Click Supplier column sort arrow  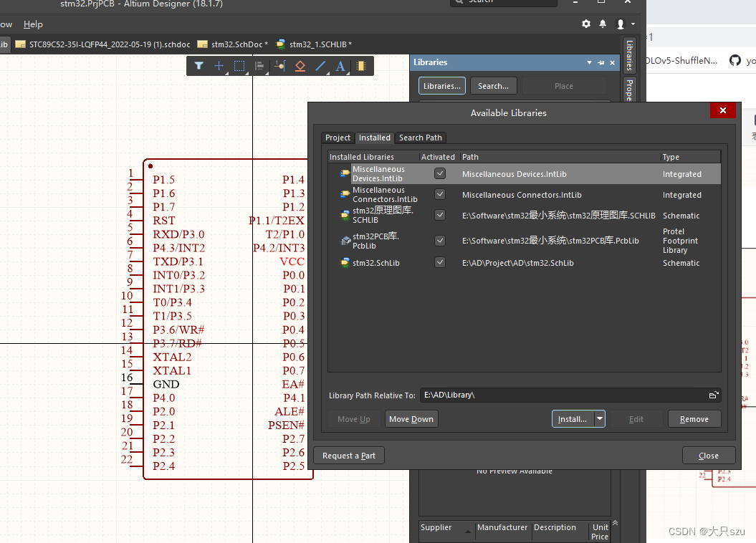coord(468,532)
